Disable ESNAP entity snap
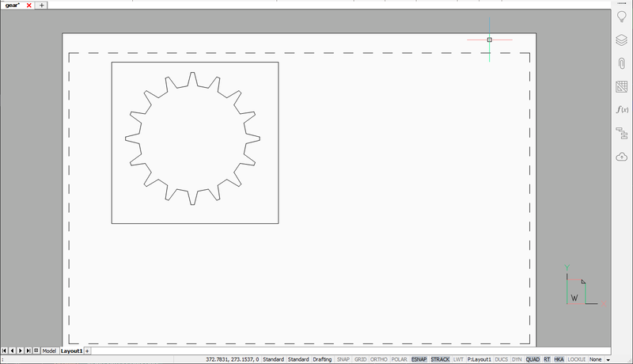 tap(419, 359)
